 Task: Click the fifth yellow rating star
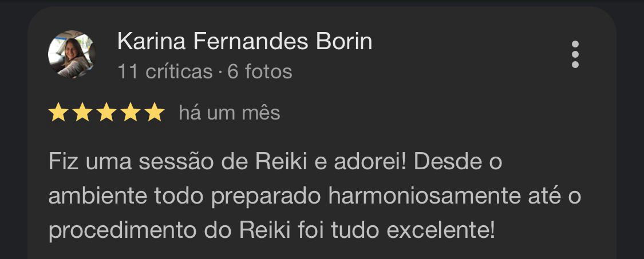pyautogui.click(x=155, y=113)
